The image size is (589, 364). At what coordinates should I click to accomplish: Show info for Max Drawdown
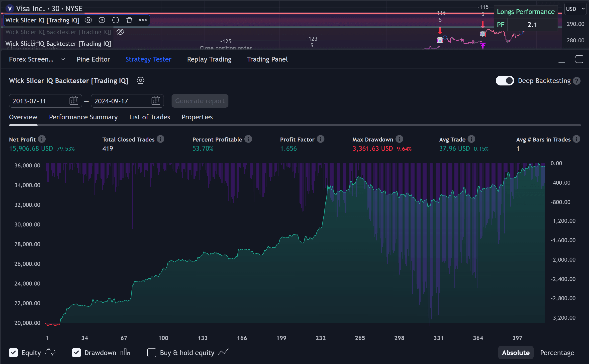coord(399,139)
